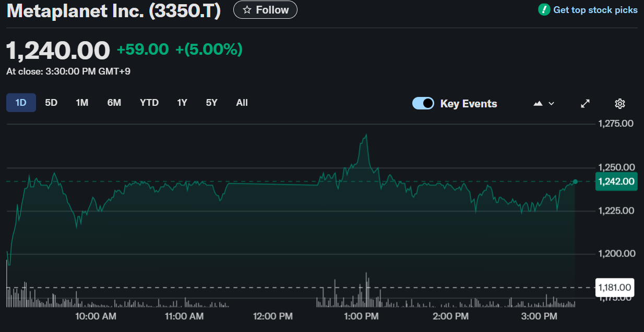Click the 1,200.00 axis label
Image resolution: width=644 pixels, height=332 pixels.
pos(616,254)
